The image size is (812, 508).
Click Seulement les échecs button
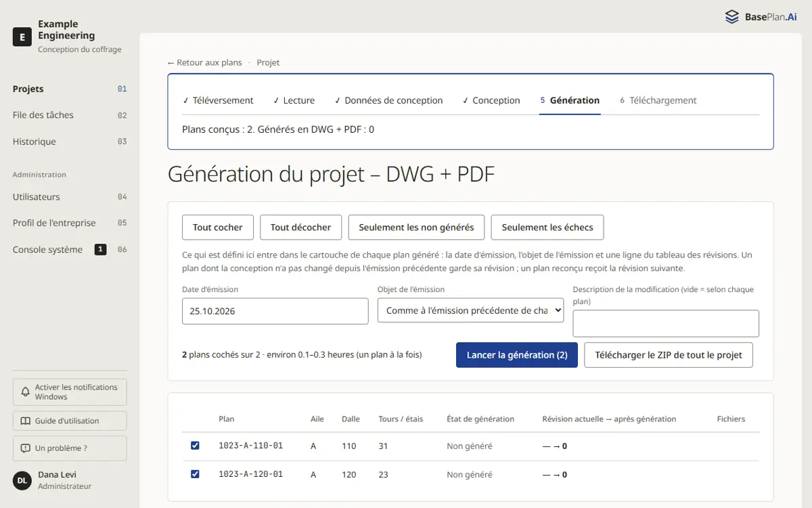coord(547,228)
